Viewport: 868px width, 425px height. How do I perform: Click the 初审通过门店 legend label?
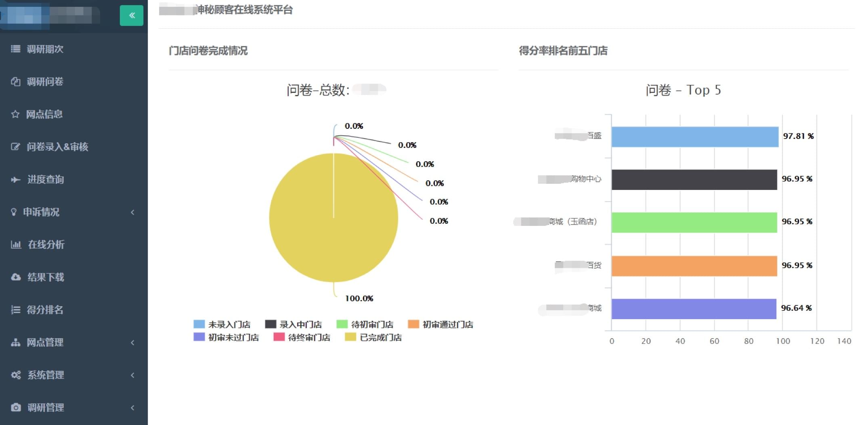click(448, 324)
